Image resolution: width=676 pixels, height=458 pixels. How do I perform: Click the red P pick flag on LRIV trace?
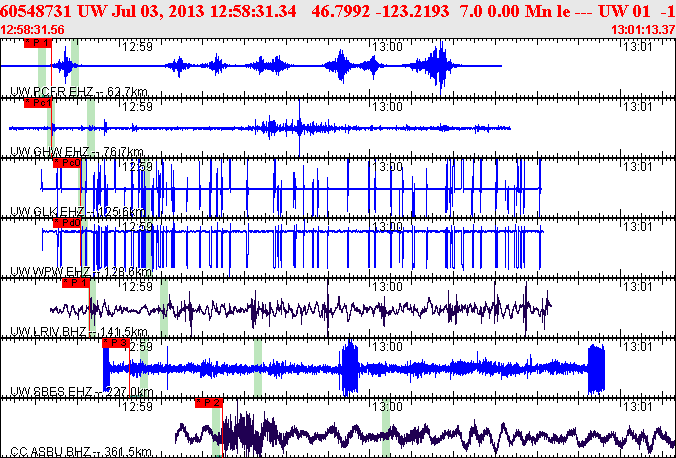[x=76, y=283]
